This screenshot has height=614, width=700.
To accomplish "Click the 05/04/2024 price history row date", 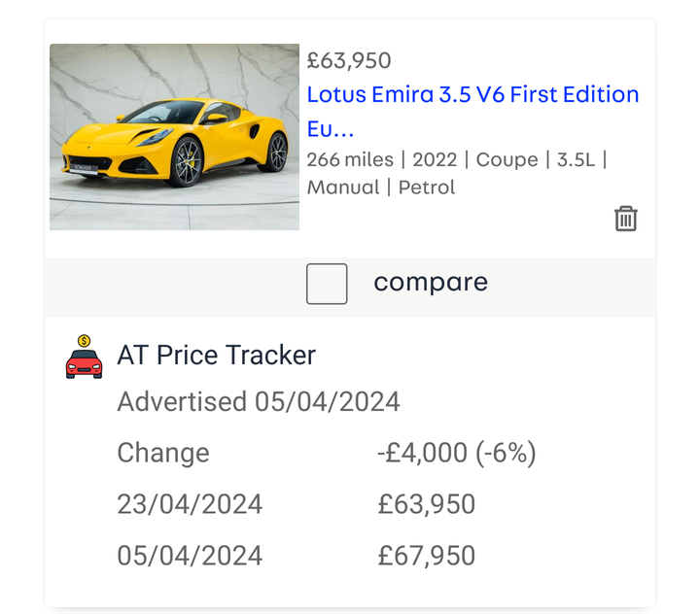I will (190, 556).
